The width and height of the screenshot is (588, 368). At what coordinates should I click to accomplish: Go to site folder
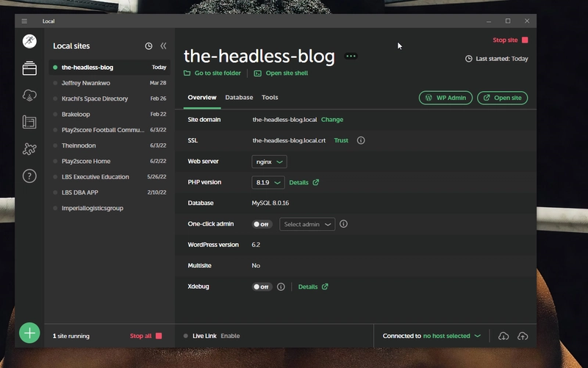coord(212,73)
